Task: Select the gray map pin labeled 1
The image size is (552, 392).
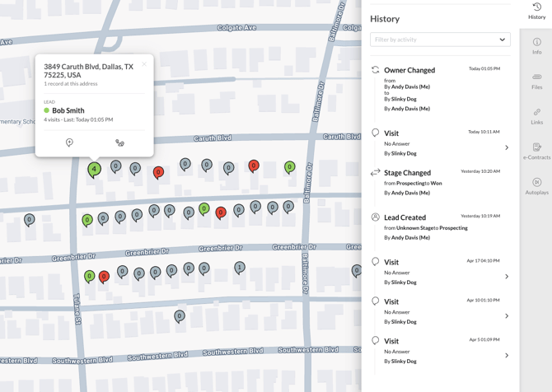Action: coord(240,268)
